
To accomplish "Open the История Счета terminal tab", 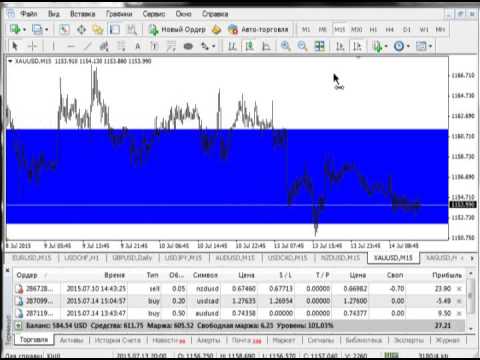I will [117, 340].
